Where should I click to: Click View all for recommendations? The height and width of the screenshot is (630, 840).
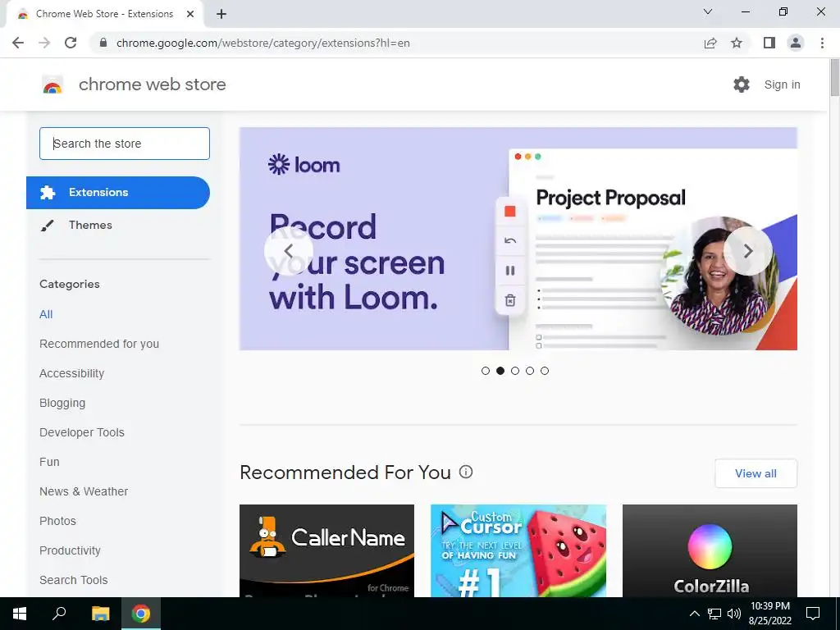tap(756, 473)
